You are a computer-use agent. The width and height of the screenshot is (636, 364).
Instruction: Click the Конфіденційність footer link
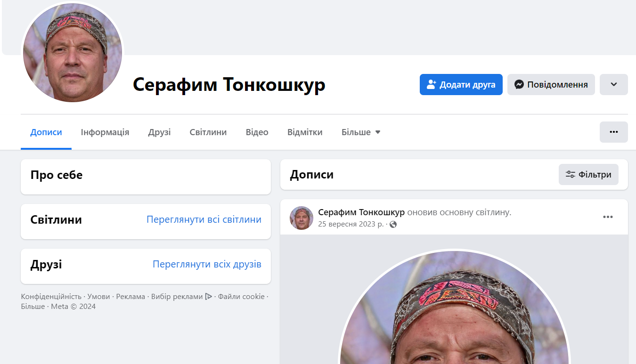[x=51, y=297]
